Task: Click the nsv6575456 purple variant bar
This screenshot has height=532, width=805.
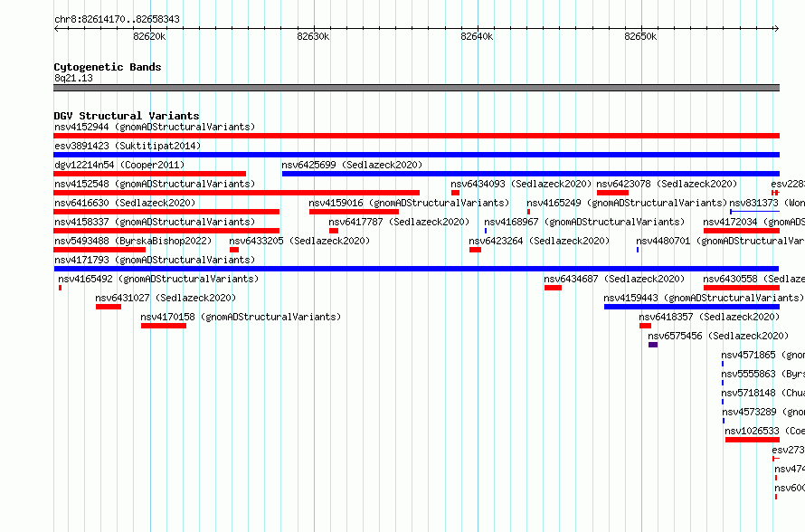Action: coord(653,345)
